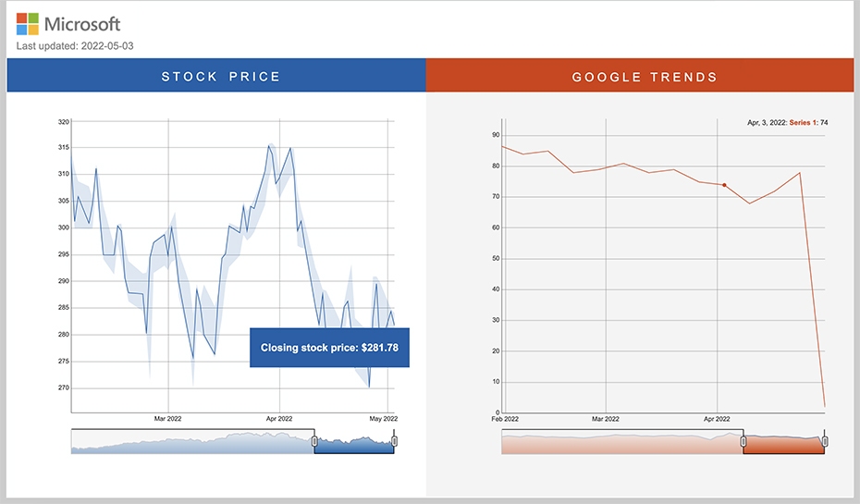This screenshot has height=504, width=860.
Task: Grab the left handle of trends range selector
Action: [743, 441]
